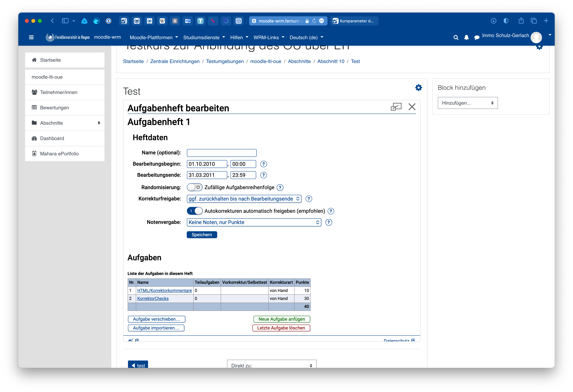The width and height of the screenshot is (573, 392).
Task: Open help for Bearbeitungsende
Action: [264, 175]
